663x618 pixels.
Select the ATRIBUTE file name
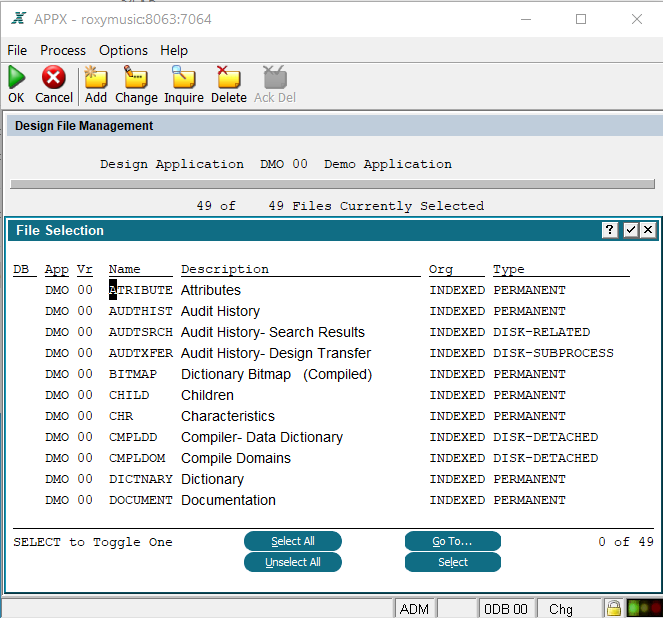click(x=140, y=290)
